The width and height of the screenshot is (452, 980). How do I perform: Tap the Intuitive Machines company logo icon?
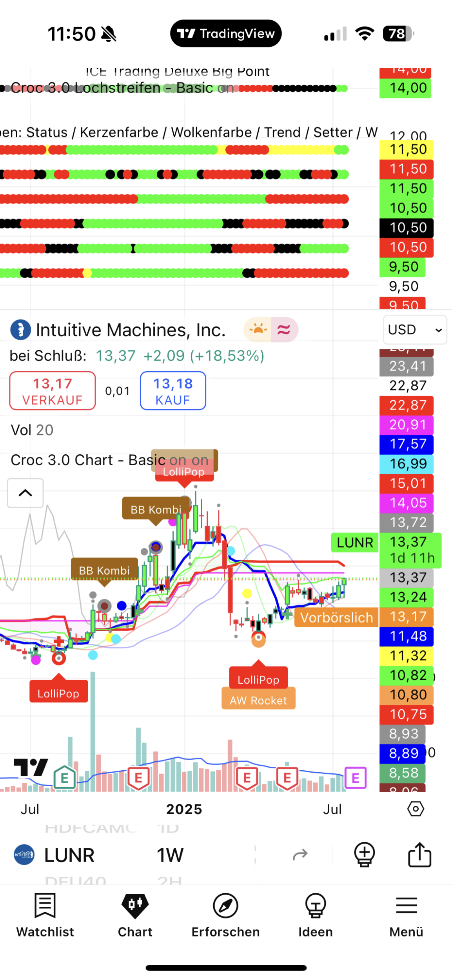click(x=20, y=330)
